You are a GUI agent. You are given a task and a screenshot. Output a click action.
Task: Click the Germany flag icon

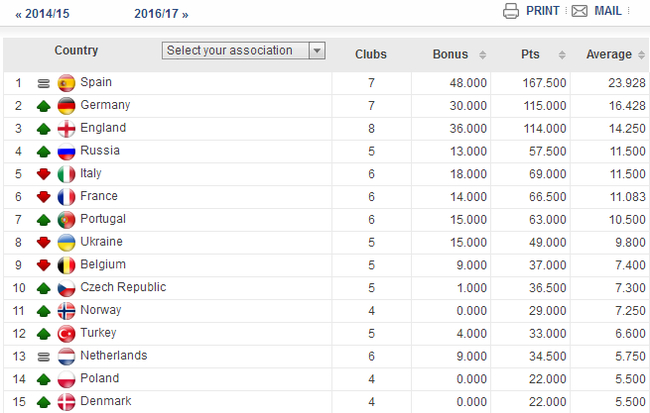click(x=67, y=105)
